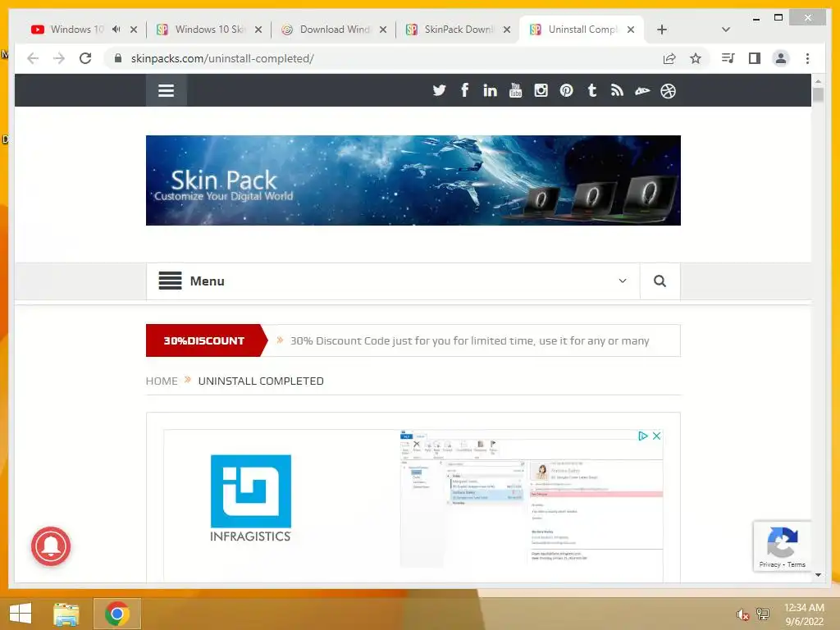Open the RSS feed icon
Viewport: 840px width, 630px height.
617,90
